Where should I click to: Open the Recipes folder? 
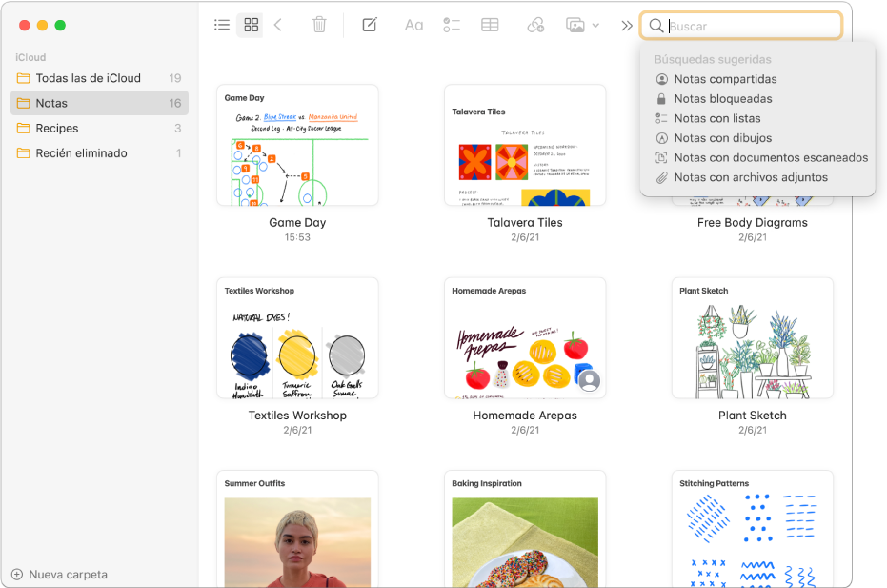99,128
